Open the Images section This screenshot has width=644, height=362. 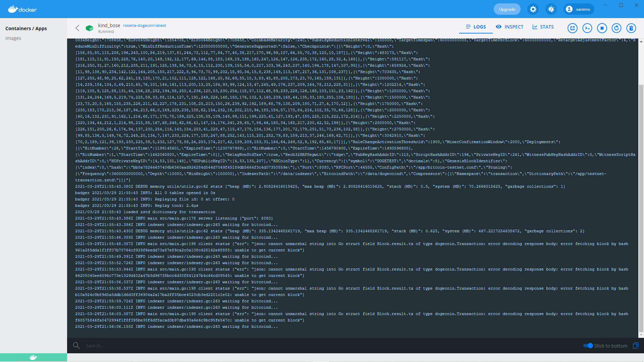(13, 38)
